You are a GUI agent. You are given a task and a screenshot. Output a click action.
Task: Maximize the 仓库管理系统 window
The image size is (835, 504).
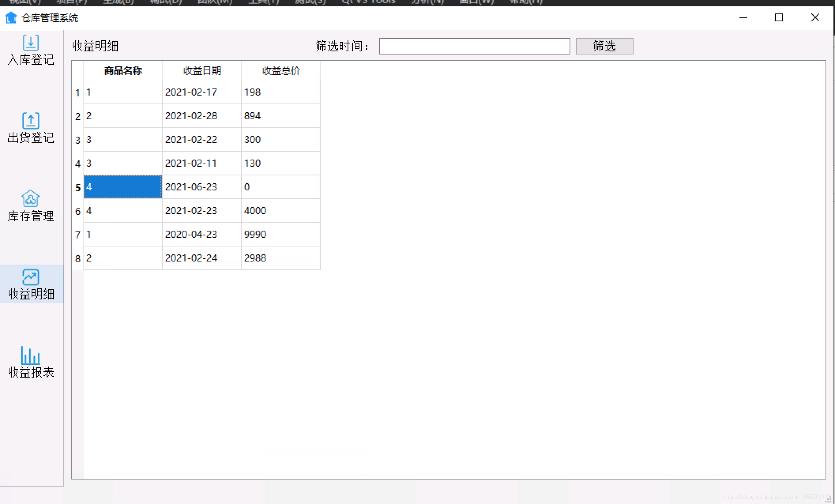click(x=779, y=17)
